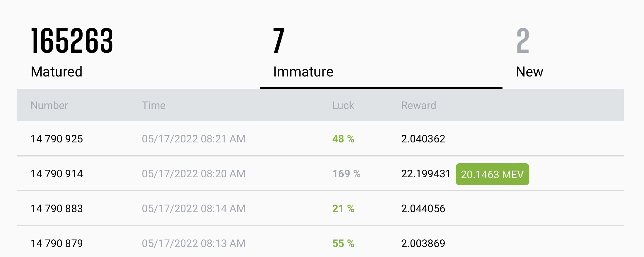
Task: Click reward value 22.199431
Action: click(x=426, y=174)
